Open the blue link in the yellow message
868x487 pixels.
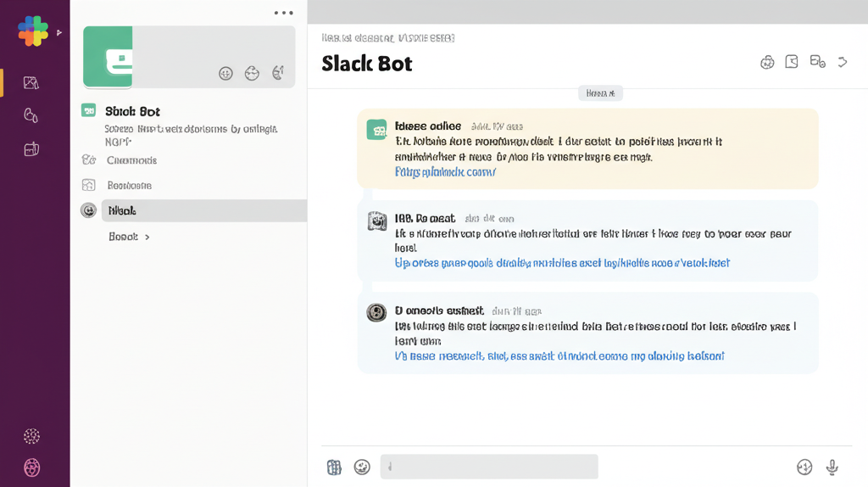[445, 171]
